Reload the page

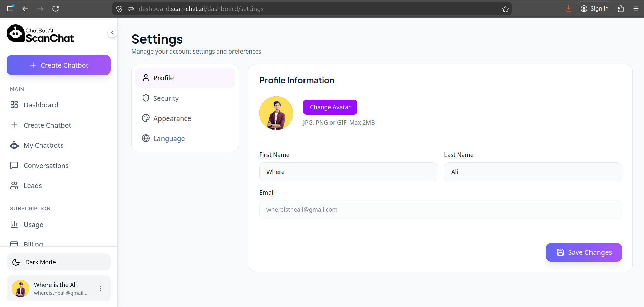click(x=56, y=9)
